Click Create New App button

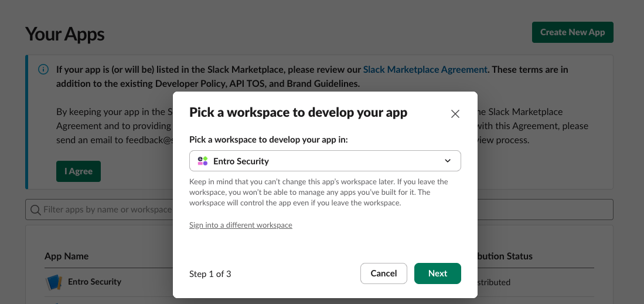(573, 32)
